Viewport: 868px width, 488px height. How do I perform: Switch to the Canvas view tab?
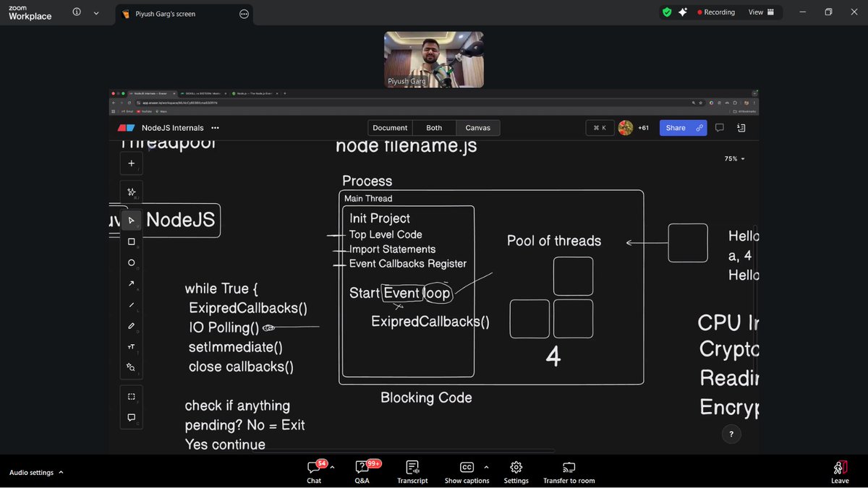pos(477,128)
